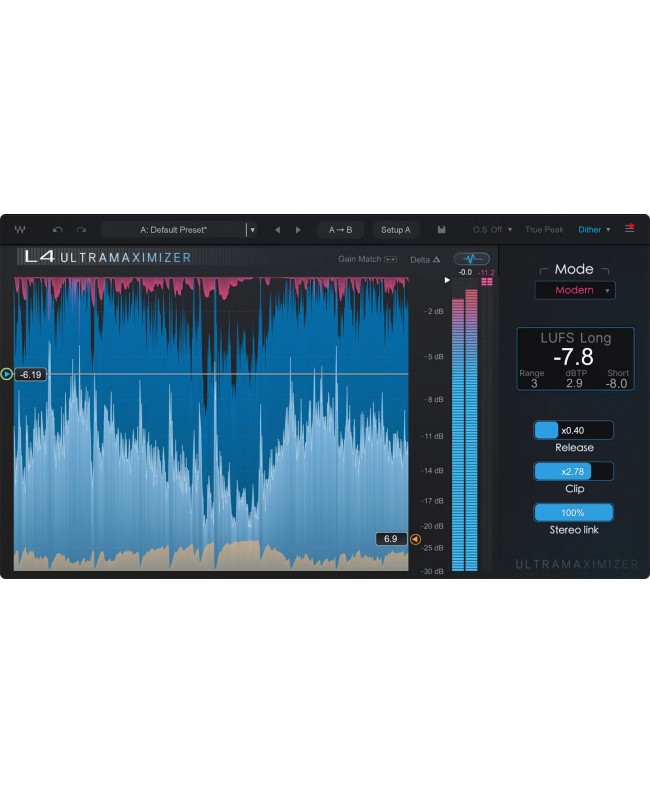The width and height of the screenshot is (650, 794).
Task: Copy A to B settings
Action: click(340, 230)
